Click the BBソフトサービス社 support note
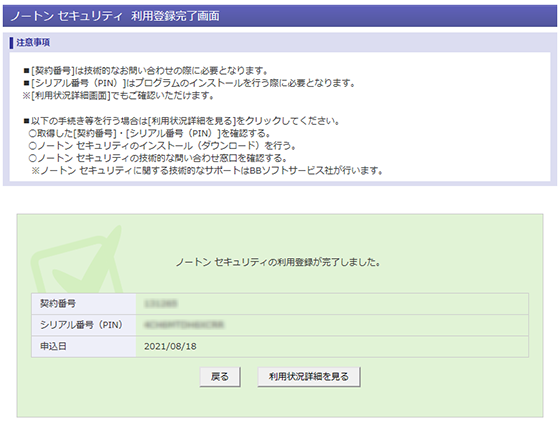 click(x=207, y=171)
